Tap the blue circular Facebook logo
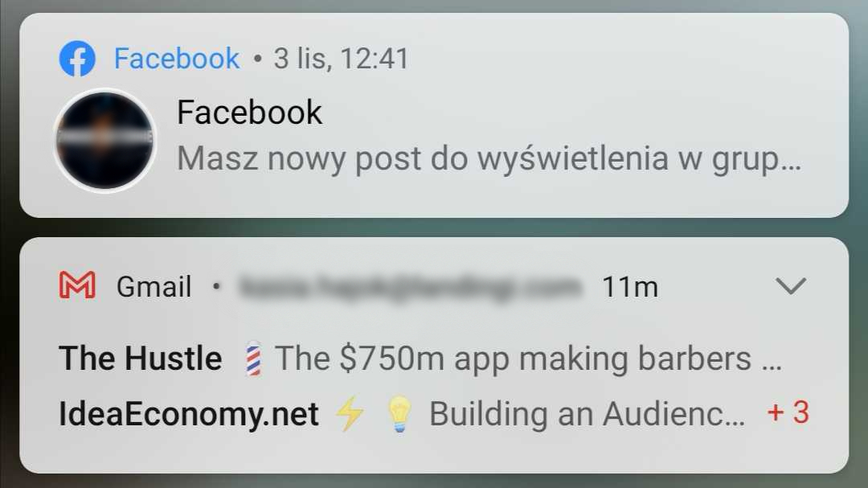 76,57
